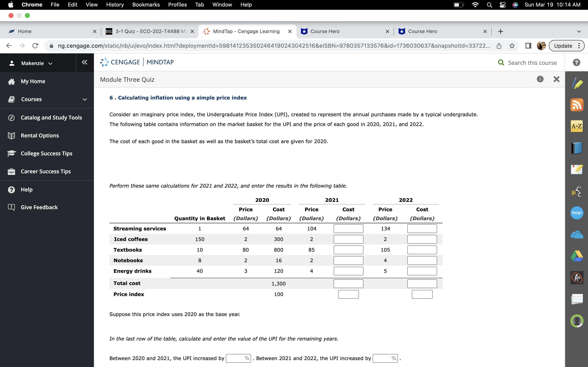Viewport: 588px width, 367px height.
Task: Click the Update button in Chrome
Action: click(563, 46)
